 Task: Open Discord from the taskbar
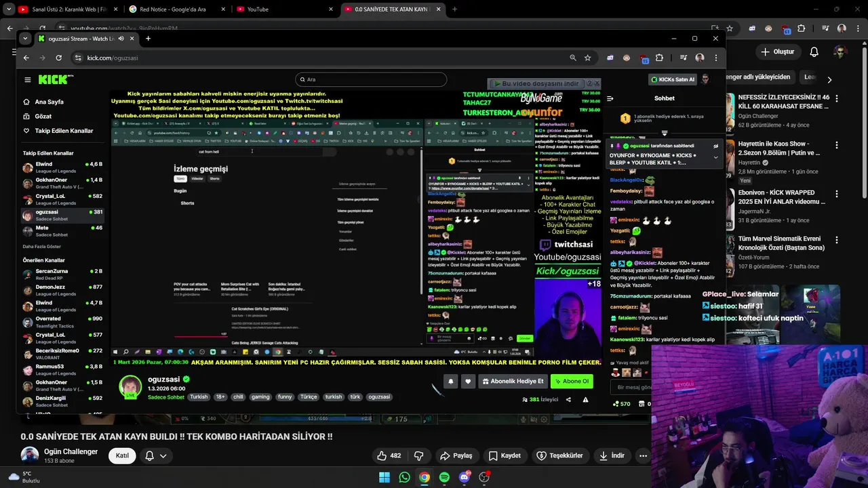click(x=464, y=477)
